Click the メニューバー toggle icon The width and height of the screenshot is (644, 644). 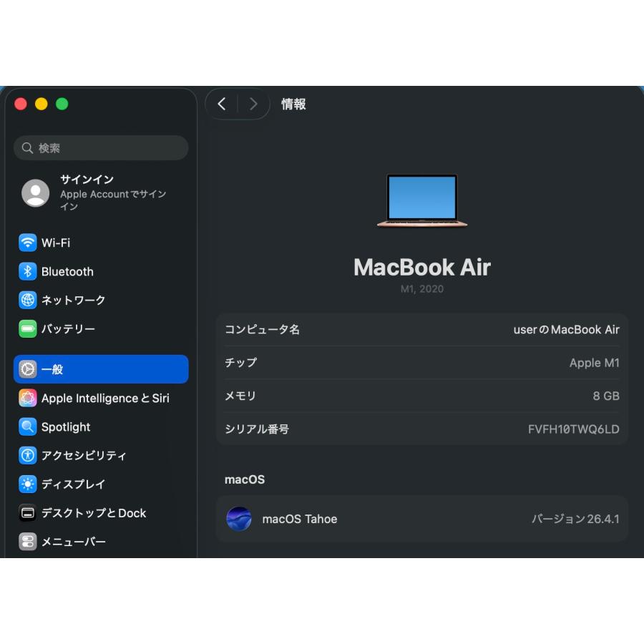27,542
